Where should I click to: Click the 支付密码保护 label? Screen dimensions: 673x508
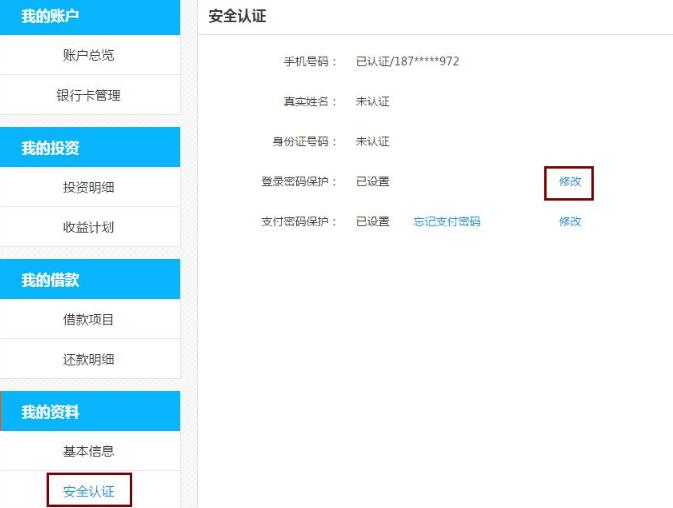298,221
